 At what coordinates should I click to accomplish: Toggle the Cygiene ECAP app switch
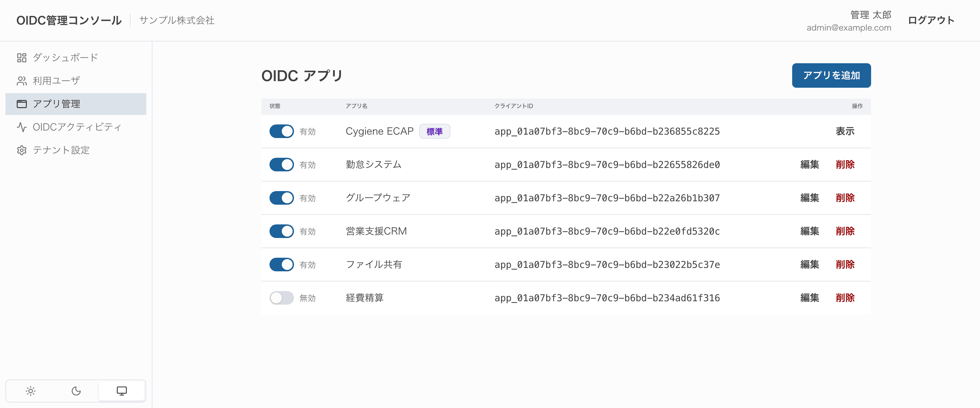tap(281, 132)
